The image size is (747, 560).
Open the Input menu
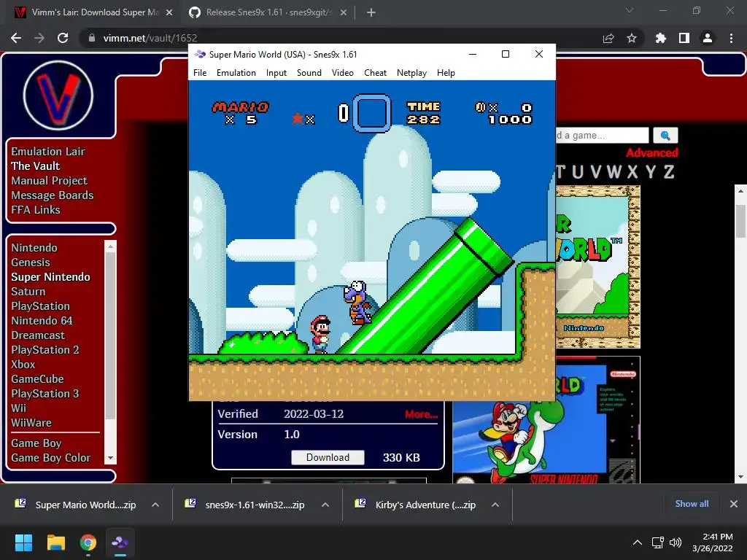[276, 73]
